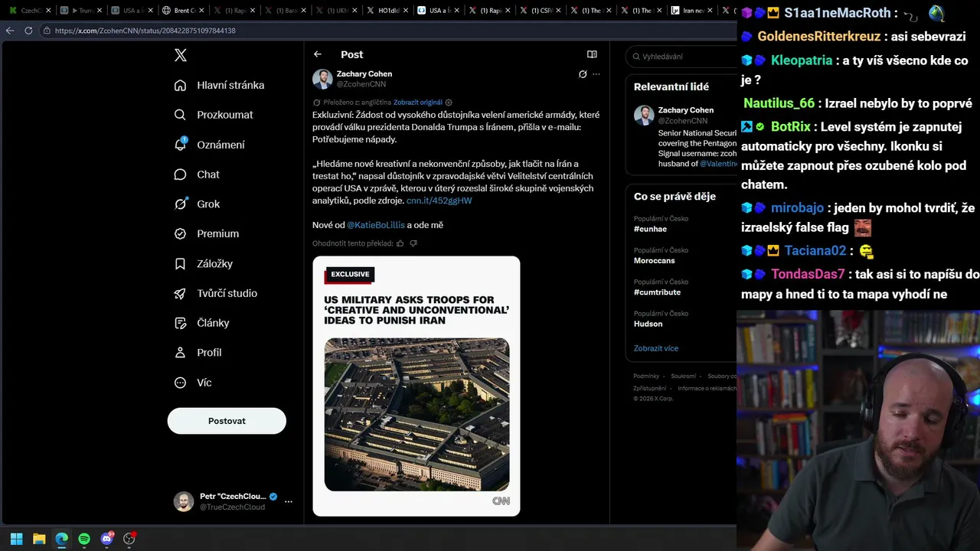
Task: Open Zachary Cohen's name in the post header
Action: [x=364, y=74]
